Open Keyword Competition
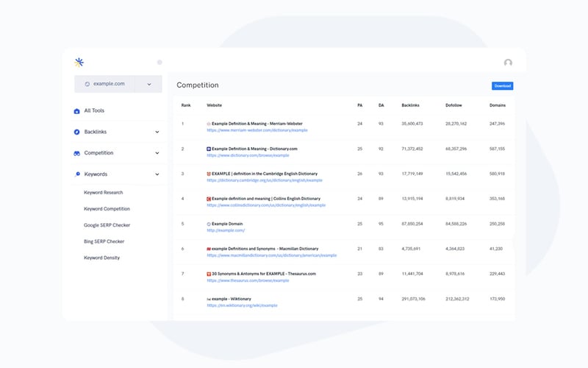 pyautogui.click(x=107, y=209)
